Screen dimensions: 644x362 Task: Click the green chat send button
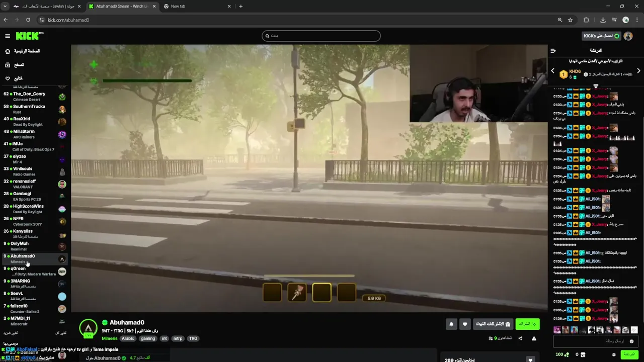(629, 354)
